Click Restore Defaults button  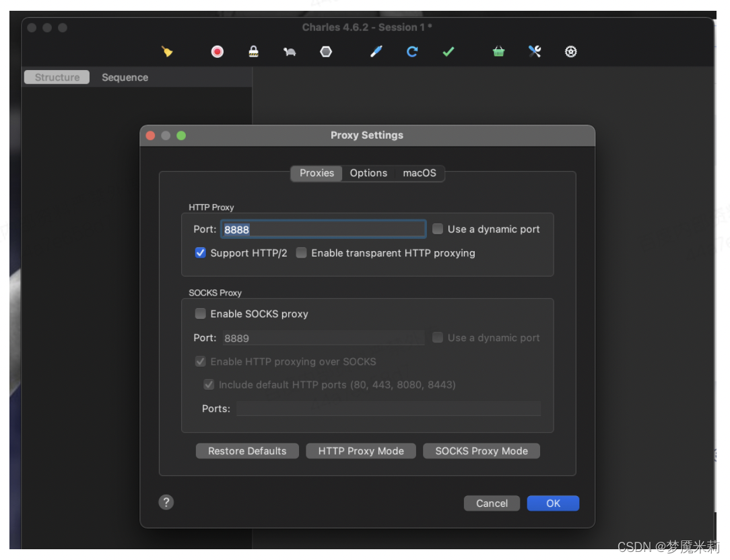click(247, 451)
